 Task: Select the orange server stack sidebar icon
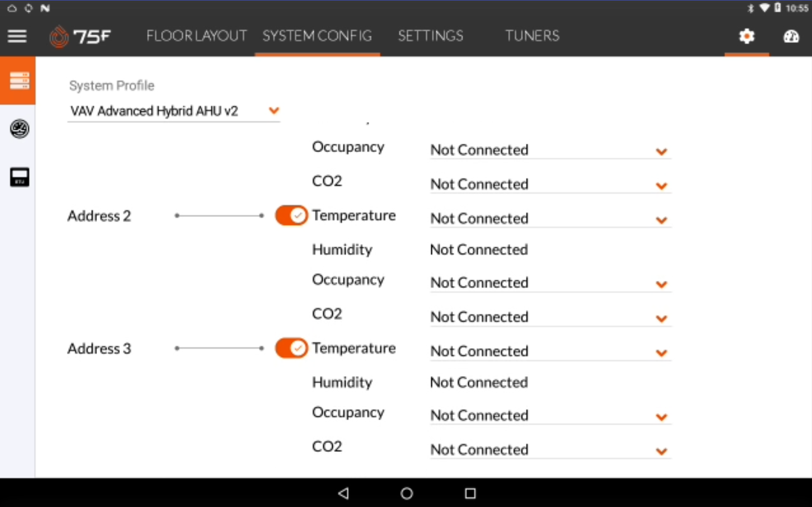point(18,80)
